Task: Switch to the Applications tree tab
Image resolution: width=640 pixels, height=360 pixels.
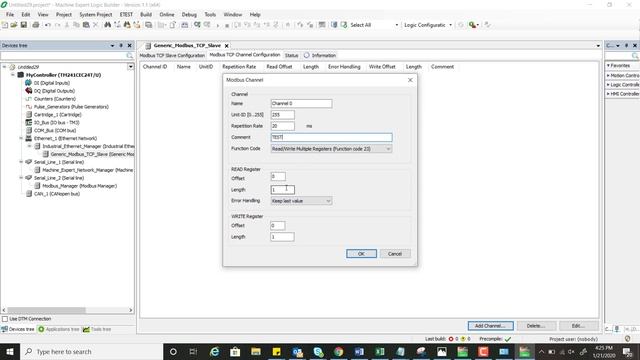Action: pyautogui.click(x=58, y=329)
